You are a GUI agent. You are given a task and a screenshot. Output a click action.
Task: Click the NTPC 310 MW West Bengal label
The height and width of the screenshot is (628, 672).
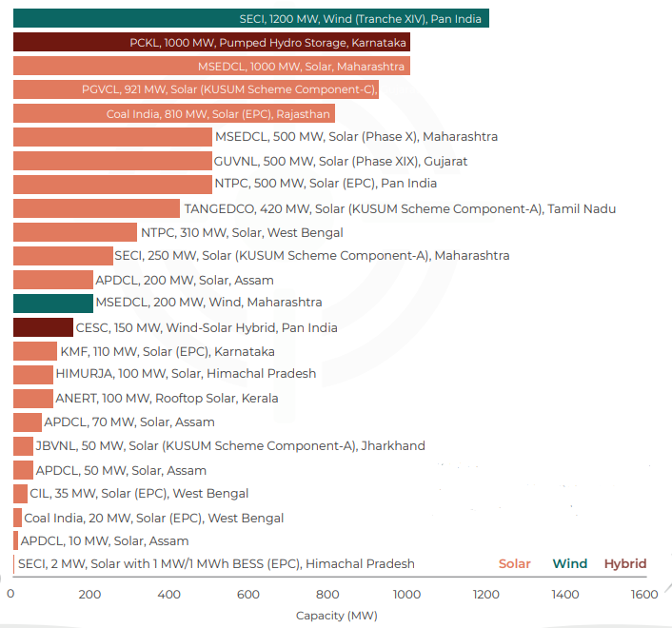point(242,232)
